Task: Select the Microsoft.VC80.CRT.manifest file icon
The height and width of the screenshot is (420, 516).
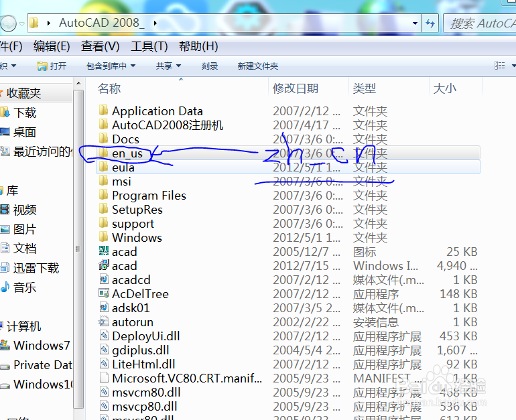Action: click(x=104, y=378)
